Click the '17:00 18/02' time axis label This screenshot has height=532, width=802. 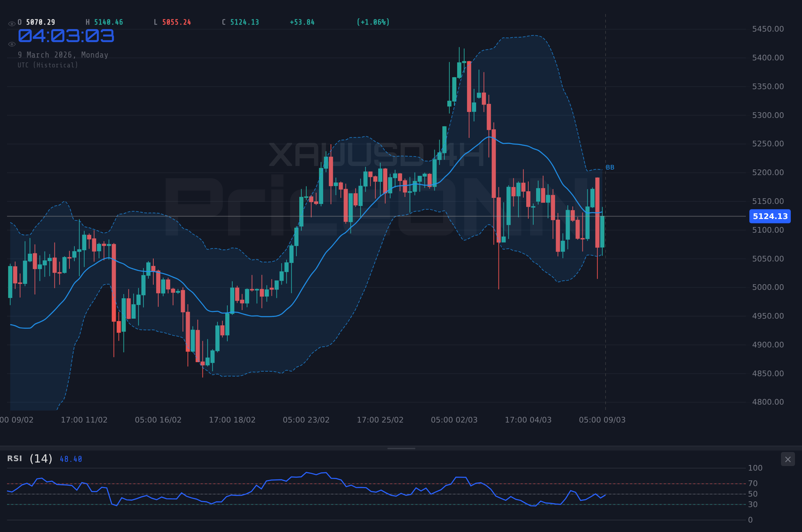[x=232, y=420]
